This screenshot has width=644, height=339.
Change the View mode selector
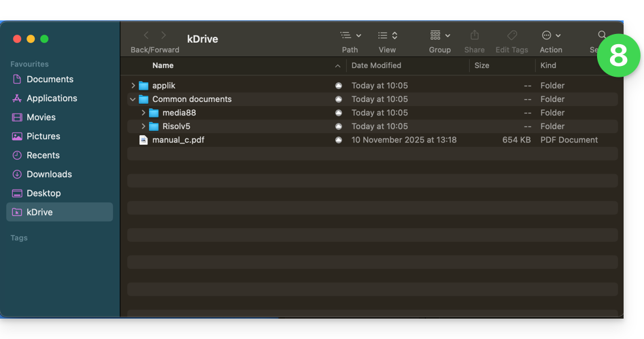click(x=387, y=35)
